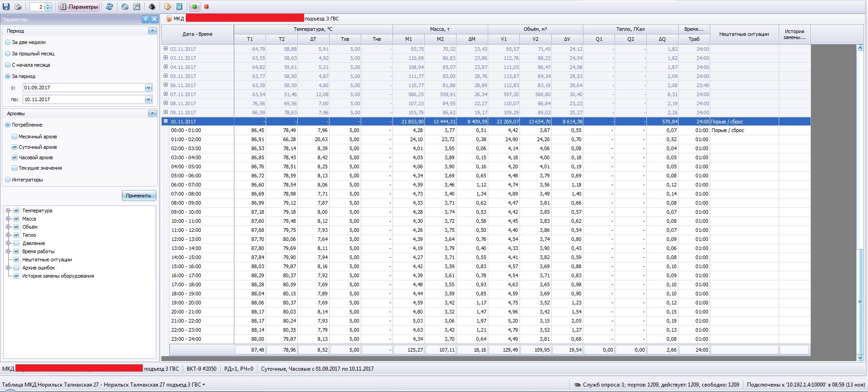
Task: Enable the 'Месячный архив' checkbox
Action: pyautogui.click(x=15, y=137)
